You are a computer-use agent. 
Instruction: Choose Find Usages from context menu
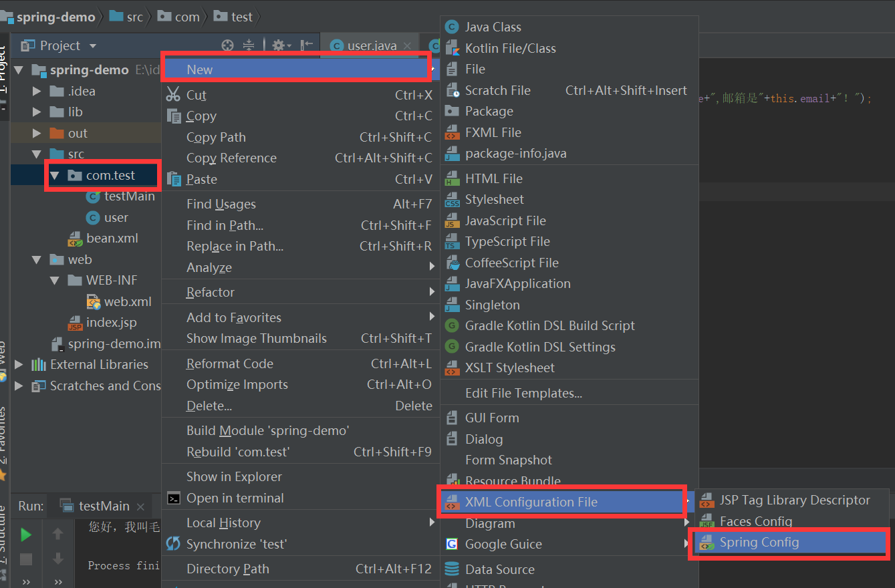(x=301, y=204)
